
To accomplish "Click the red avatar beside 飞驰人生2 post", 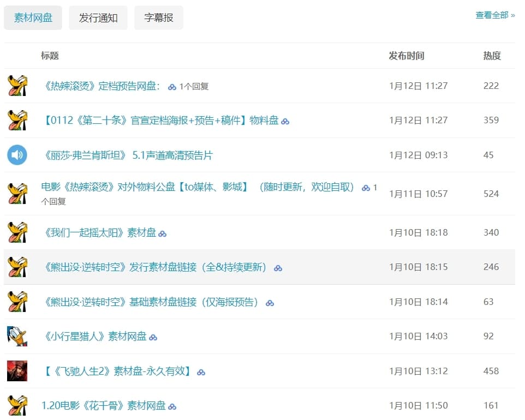I will (x=17, y=371).
